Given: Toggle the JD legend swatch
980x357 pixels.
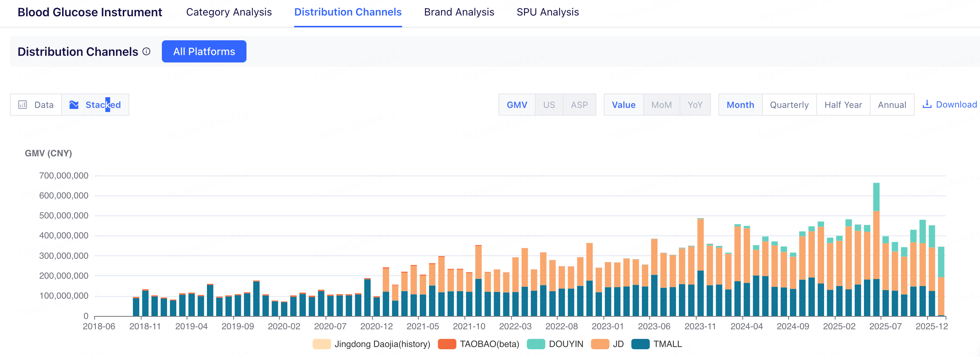Looking at the screenshot, I should click(x=600, y=344).
